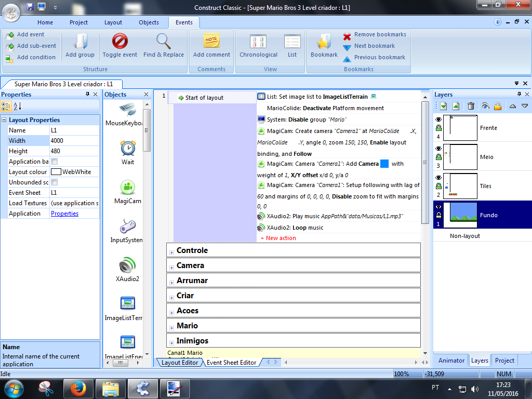Image resolution: width=532 pixels, height=399 pixels.
Task: Expand the Mario event group
Action: (x=171, y=328)
